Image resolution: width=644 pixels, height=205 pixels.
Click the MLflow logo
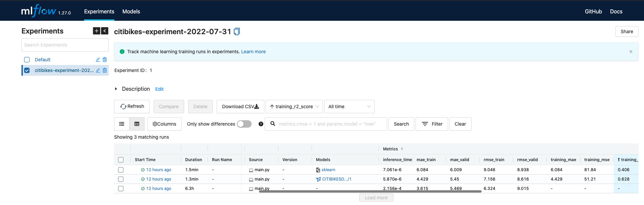(x=39, y=11)
